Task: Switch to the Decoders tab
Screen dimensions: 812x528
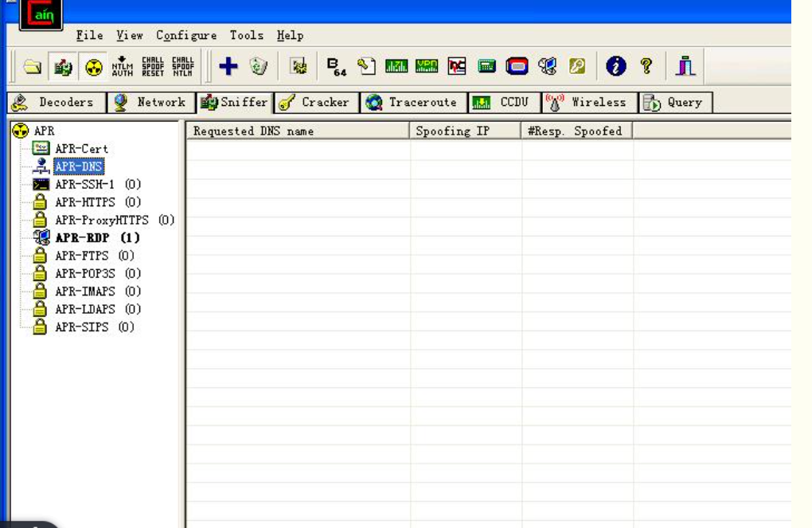Action: coord(56,103)
